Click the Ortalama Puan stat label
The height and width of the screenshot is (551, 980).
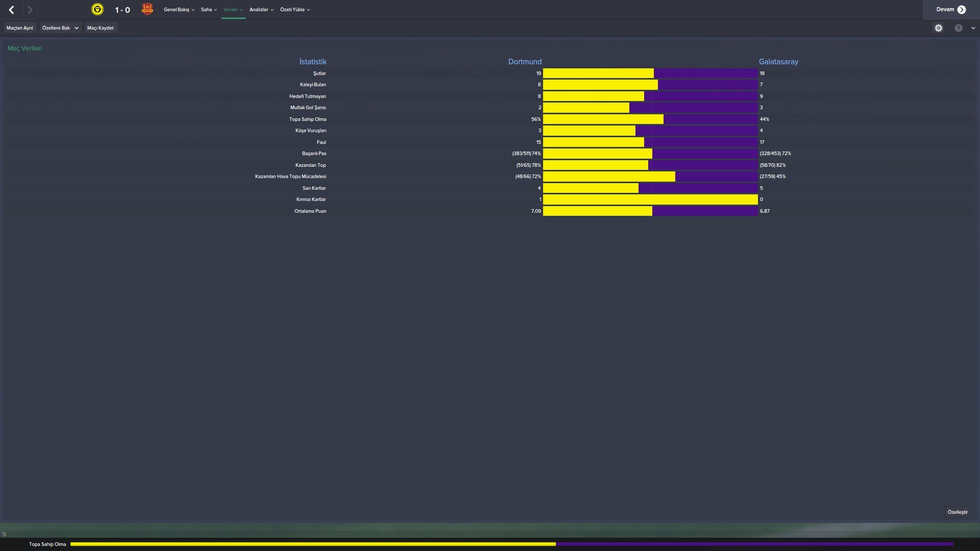coord(310,211)
